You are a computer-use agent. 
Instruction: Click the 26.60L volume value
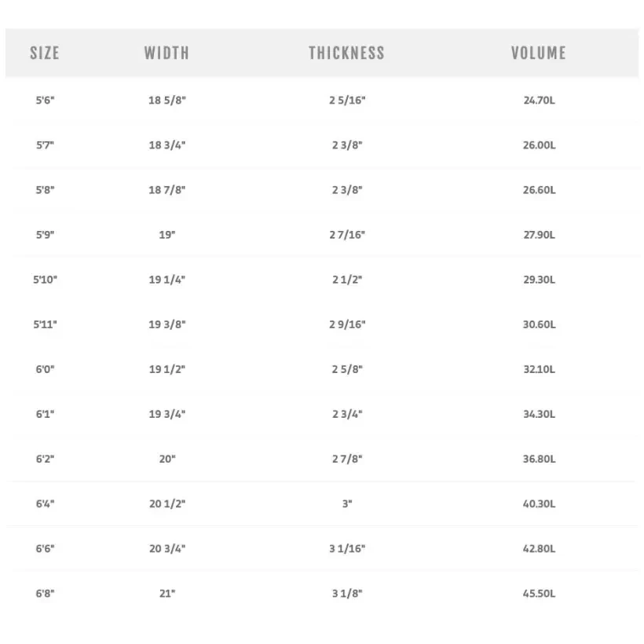[540, 190]
